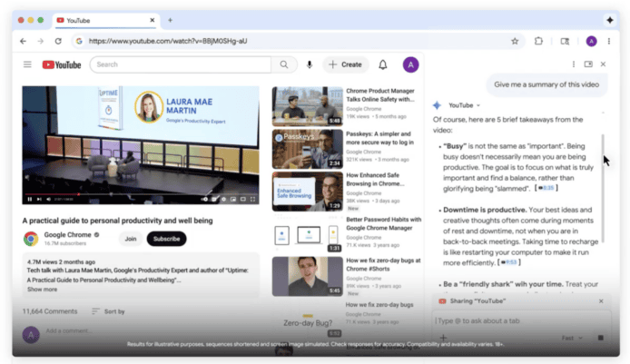
Task: Select the YouTube browser tab
Action: click(x=106, y=21)
